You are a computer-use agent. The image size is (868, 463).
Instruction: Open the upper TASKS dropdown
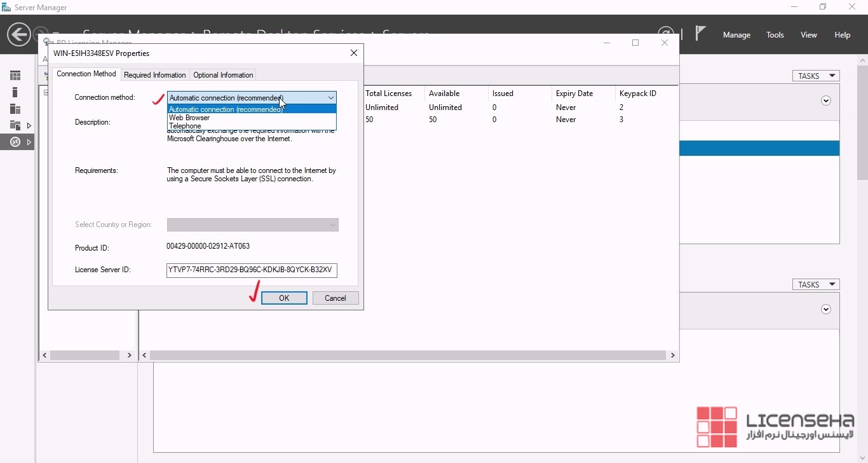pyautogui.click(x=815, y=76)
